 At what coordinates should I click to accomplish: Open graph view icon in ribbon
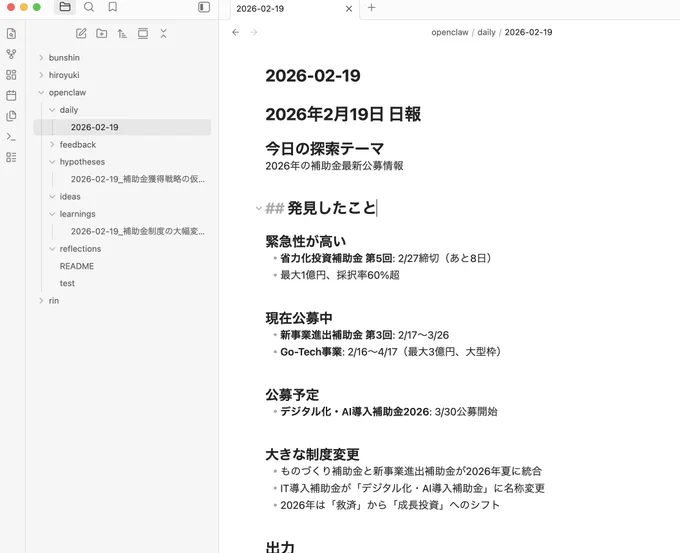click(x=12, y=54)
